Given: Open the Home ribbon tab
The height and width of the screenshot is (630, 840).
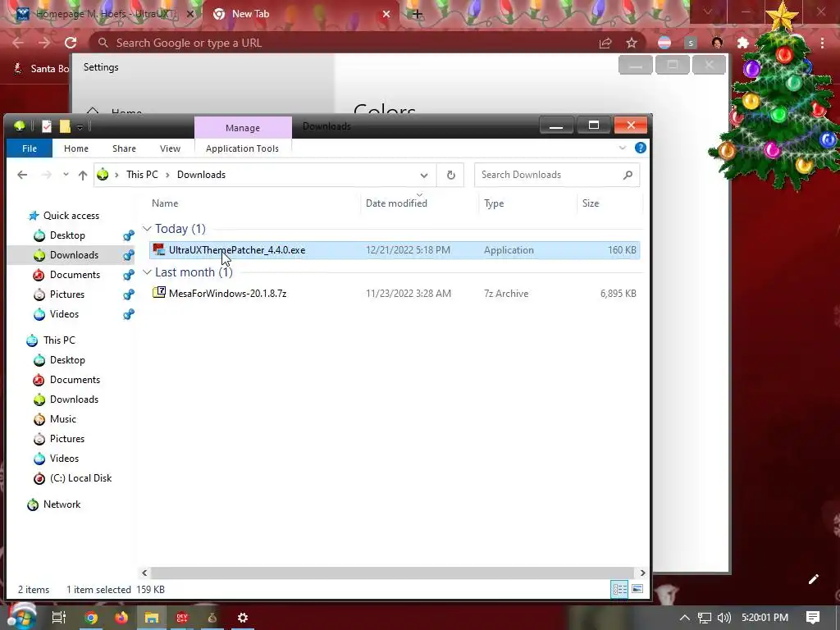Looking at the screenshot, I should pyautogui.click(x=76, y=148).
